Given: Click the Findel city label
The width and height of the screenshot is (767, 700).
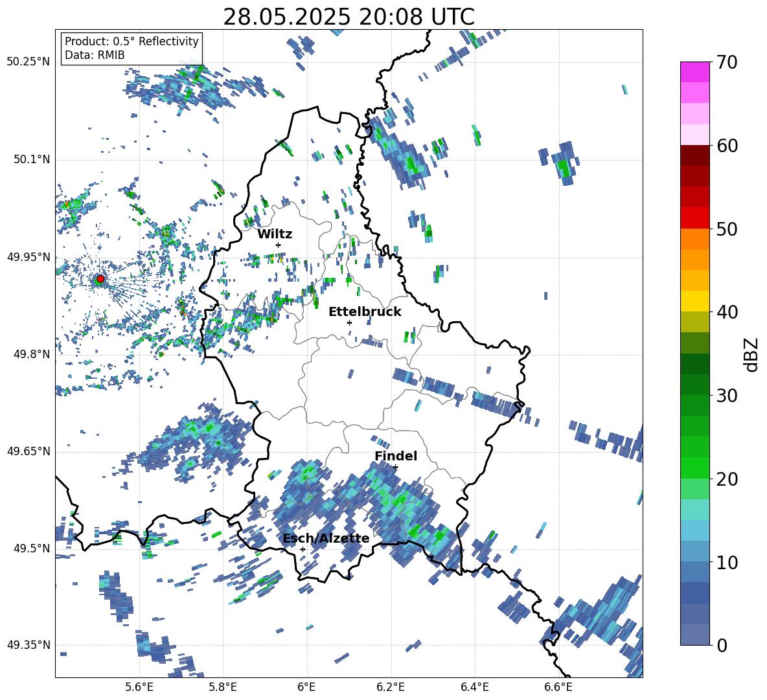Looking at the screenshot, I should (396, 456).
